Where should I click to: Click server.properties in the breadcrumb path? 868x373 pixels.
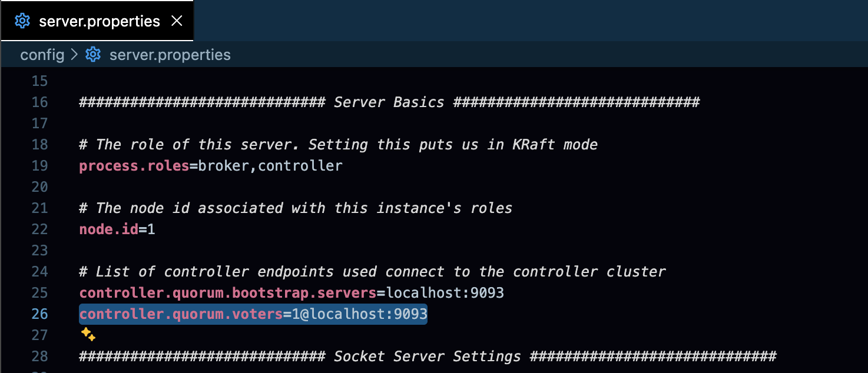(170, 55)
